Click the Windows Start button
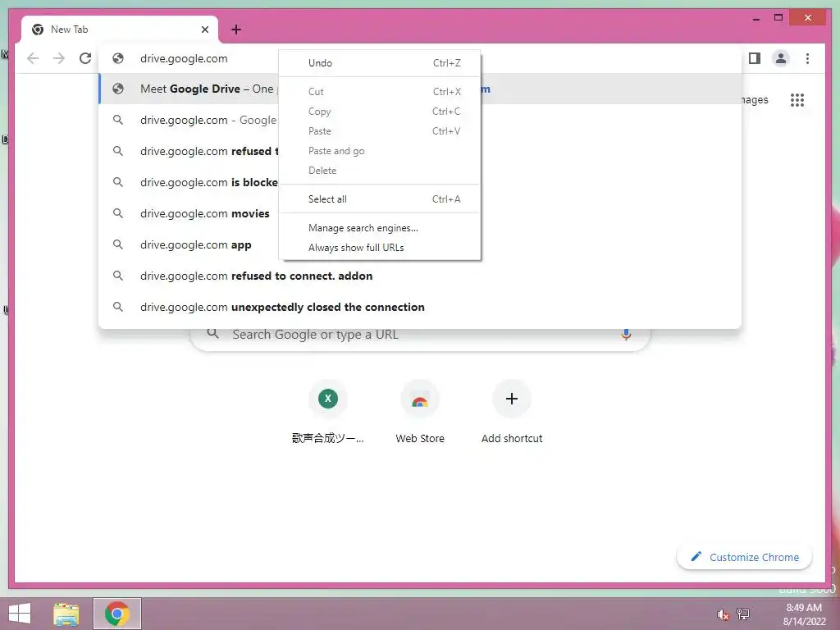The height and width of the screenshot is (630, 840). click(20, 614)
